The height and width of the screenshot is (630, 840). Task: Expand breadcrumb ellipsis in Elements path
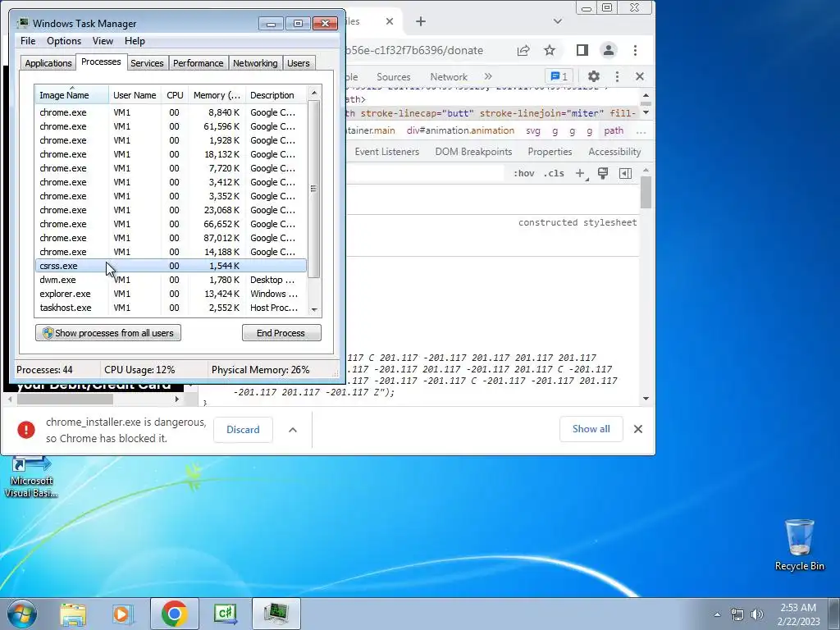point(641,130)
